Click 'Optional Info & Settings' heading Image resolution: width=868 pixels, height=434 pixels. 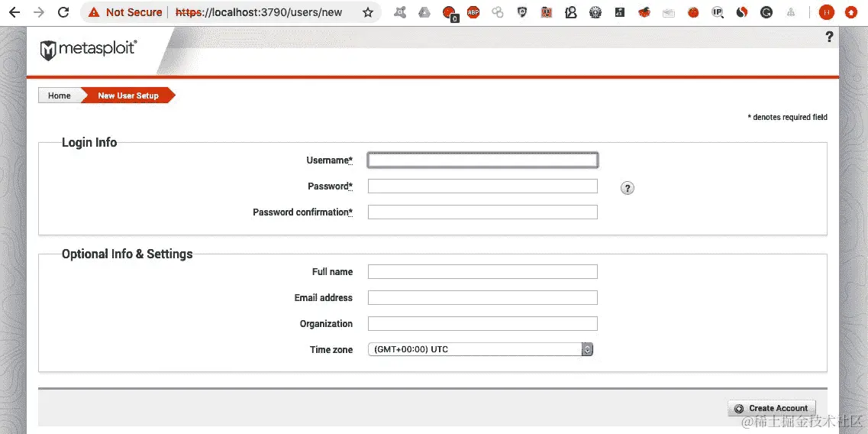[x=127, y=254]
